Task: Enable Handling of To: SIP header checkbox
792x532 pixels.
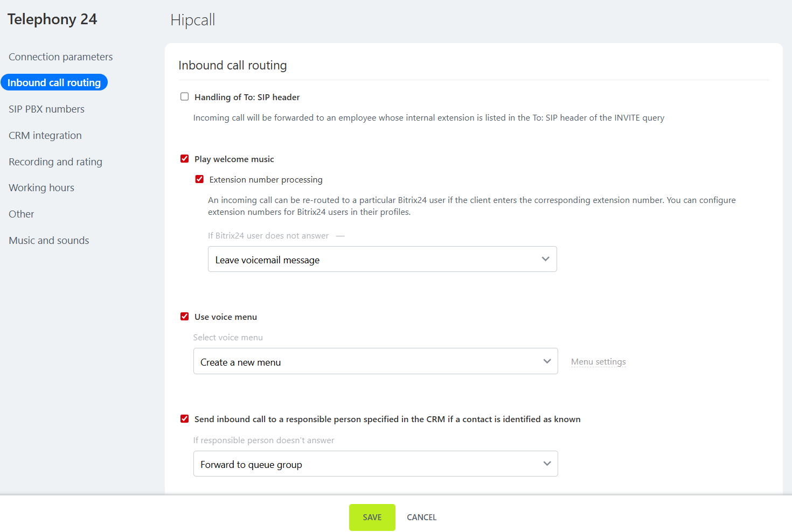Action: pyautogui.click(x=184, y=97)
